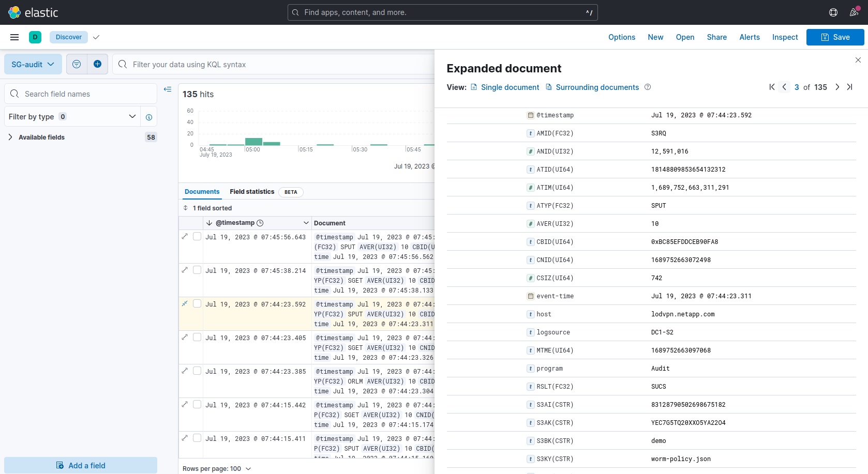
Task: Select checkbox for 07:44:15.411 row
Action: 197,438
